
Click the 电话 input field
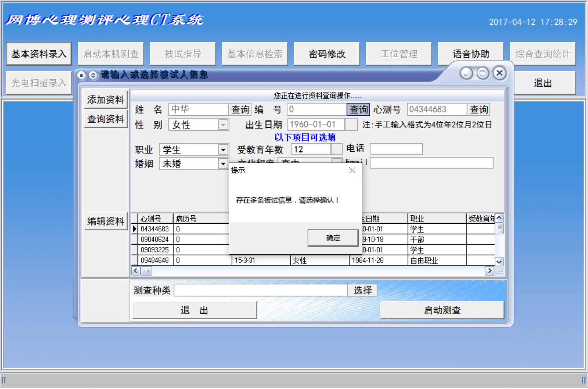pos(396,149)
